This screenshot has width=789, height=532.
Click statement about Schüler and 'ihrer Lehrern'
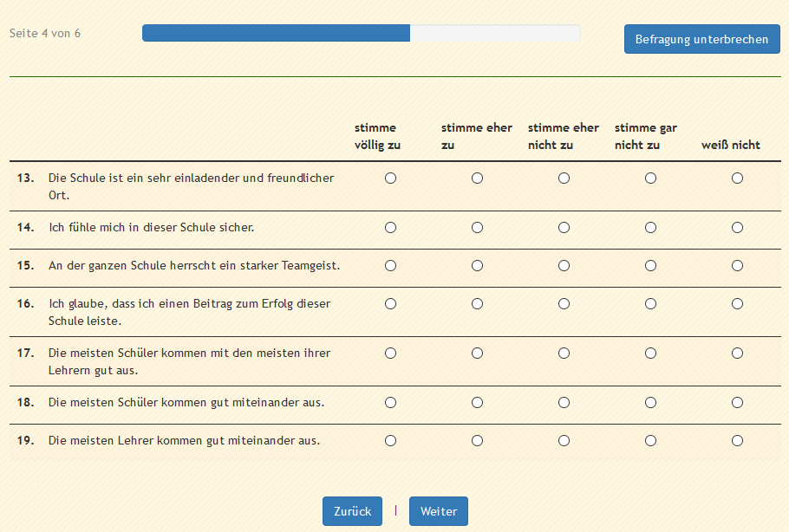pyautogui.click(x=189, y=361)
